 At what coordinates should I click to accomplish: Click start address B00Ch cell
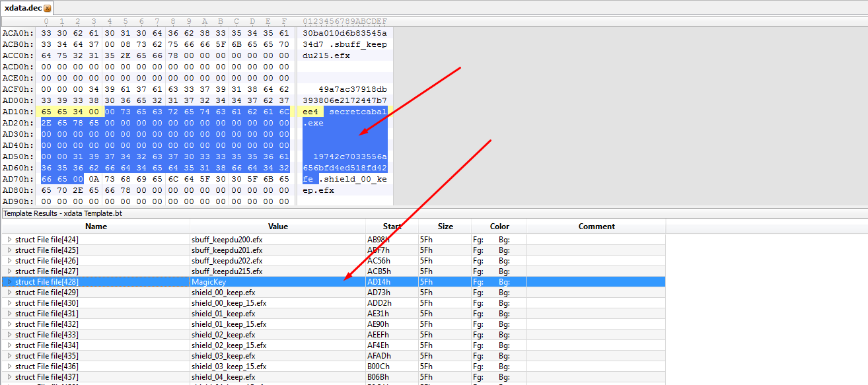392,367
